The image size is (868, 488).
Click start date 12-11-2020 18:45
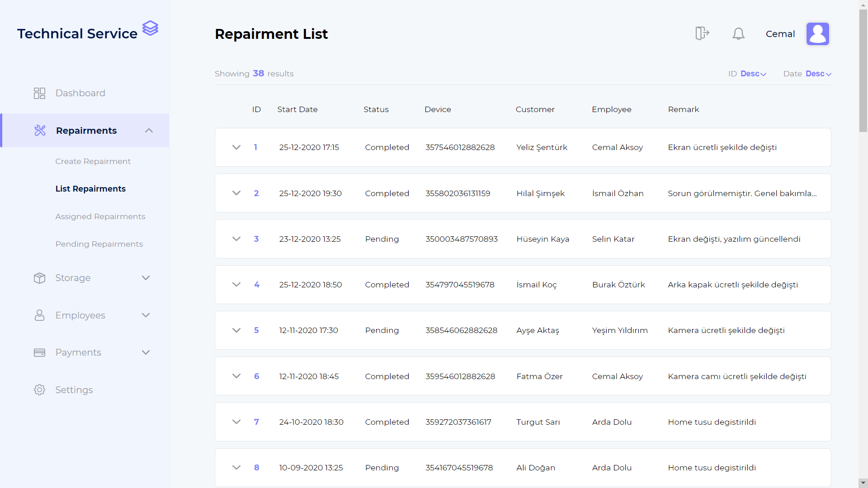pyautogui.click(x=309, y=376)
